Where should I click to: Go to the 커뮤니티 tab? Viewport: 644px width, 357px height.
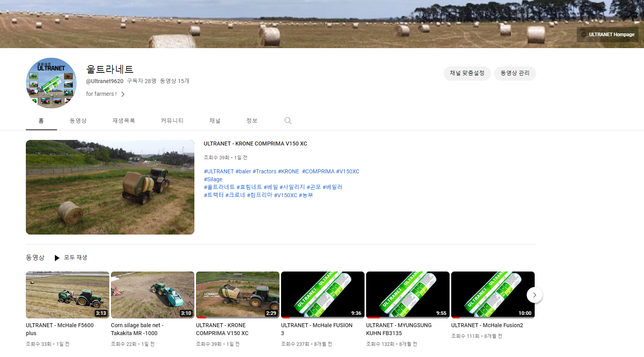[x=172, y=121]
